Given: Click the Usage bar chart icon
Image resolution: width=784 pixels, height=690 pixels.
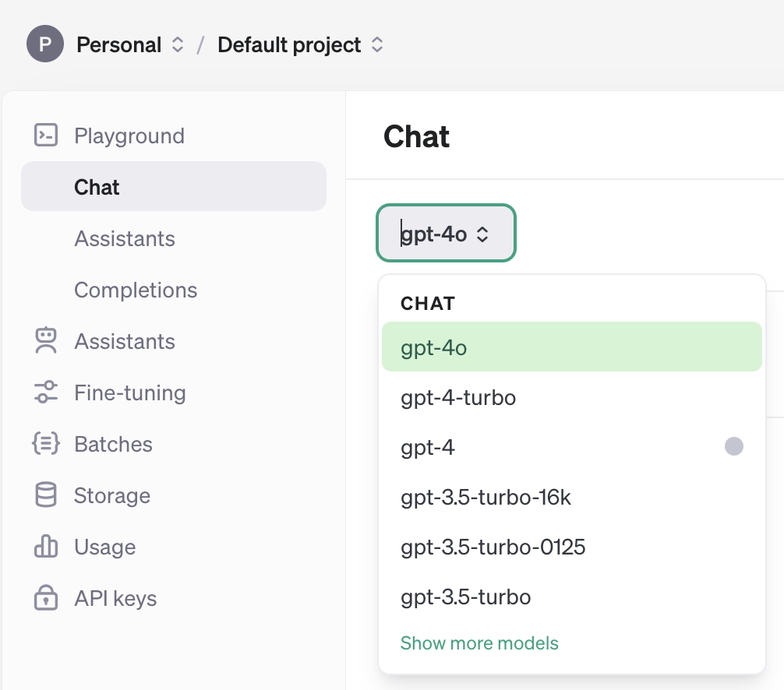Looking at the screenshot, I should click(45, 546).
